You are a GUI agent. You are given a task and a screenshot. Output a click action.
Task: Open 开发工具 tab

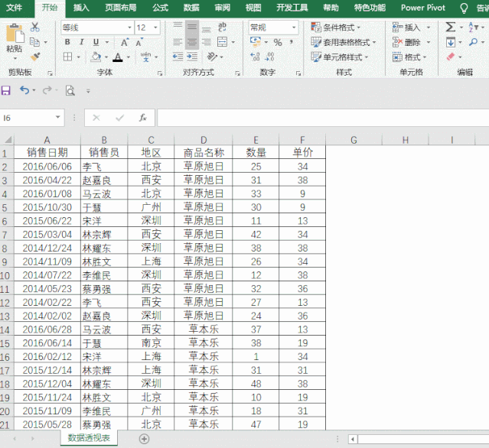click(x=292, y=8)
